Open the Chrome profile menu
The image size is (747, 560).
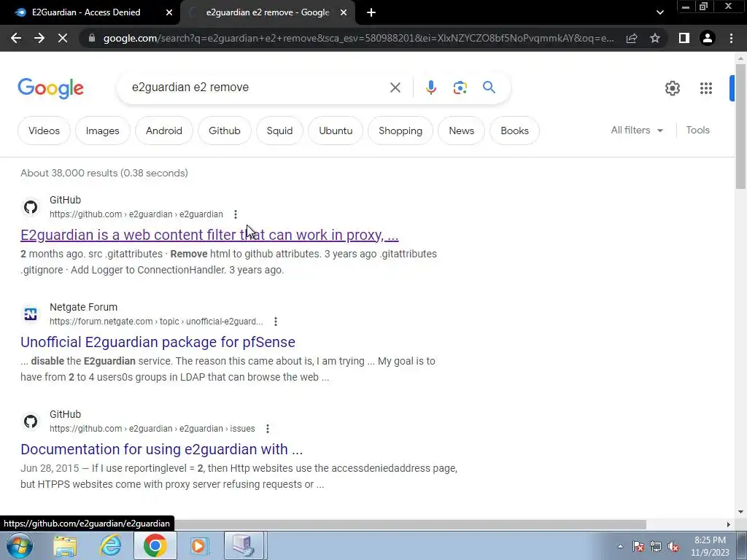pos(708,38)
